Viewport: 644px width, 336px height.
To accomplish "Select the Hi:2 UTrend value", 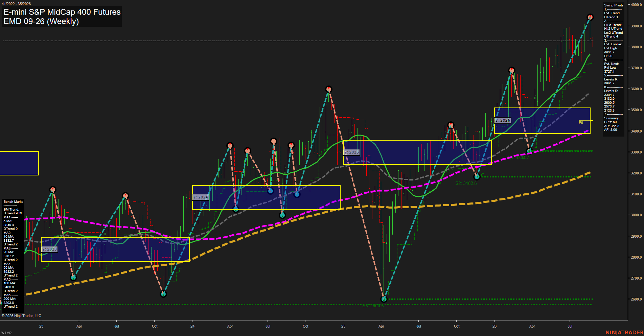I will coord(613,29).
